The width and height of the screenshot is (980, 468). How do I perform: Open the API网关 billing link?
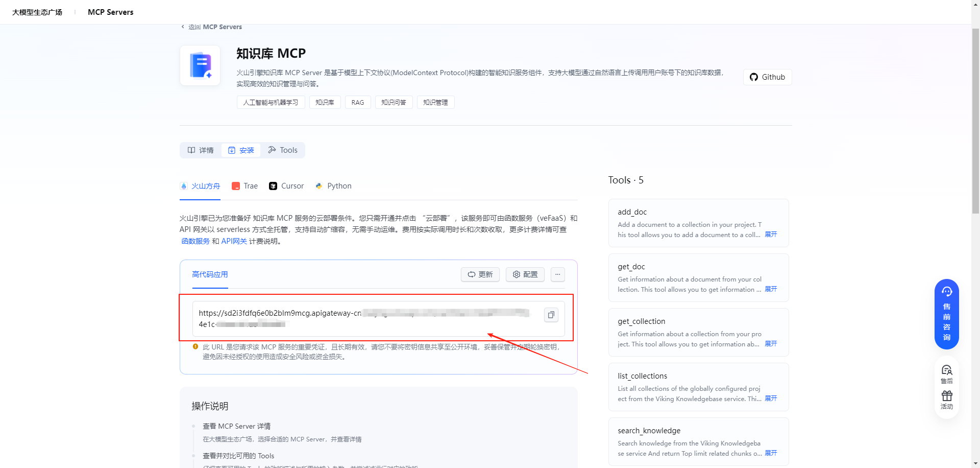coord(234,241)
